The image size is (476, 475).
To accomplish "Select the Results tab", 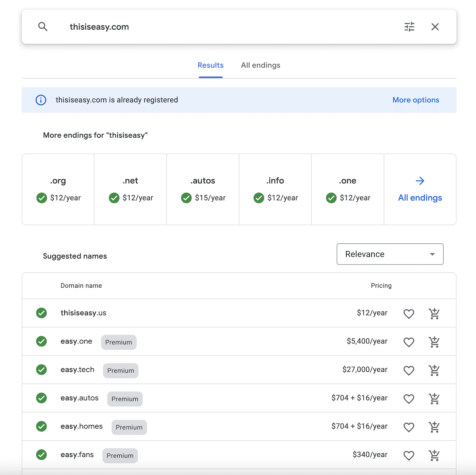I will (x=210, y=65).
